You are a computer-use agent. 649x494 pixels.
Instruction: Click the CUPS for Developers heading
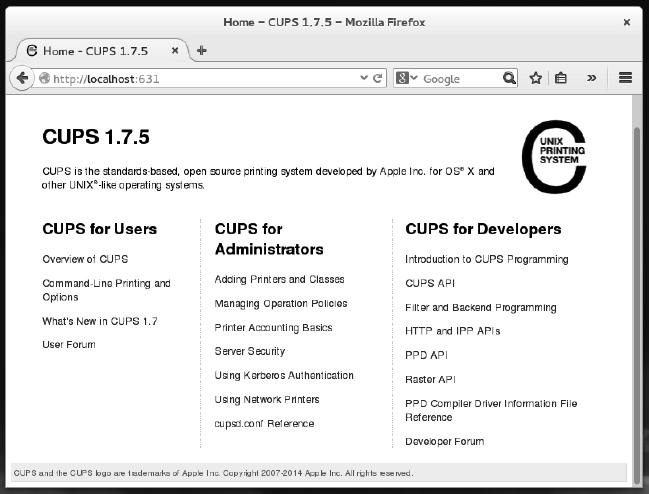pyautogui.click(x=483, y=229)
